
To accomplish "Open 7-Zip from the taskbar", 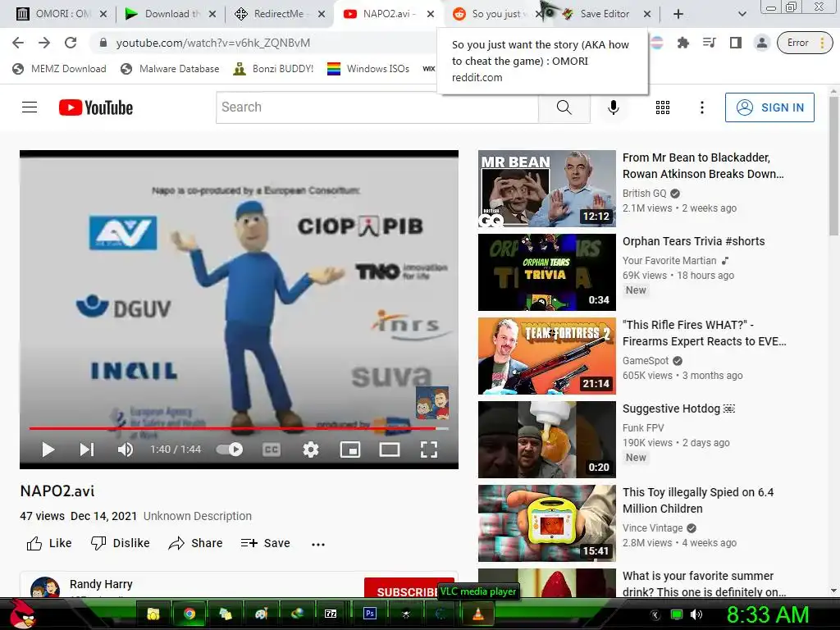I will coord(331,614).
